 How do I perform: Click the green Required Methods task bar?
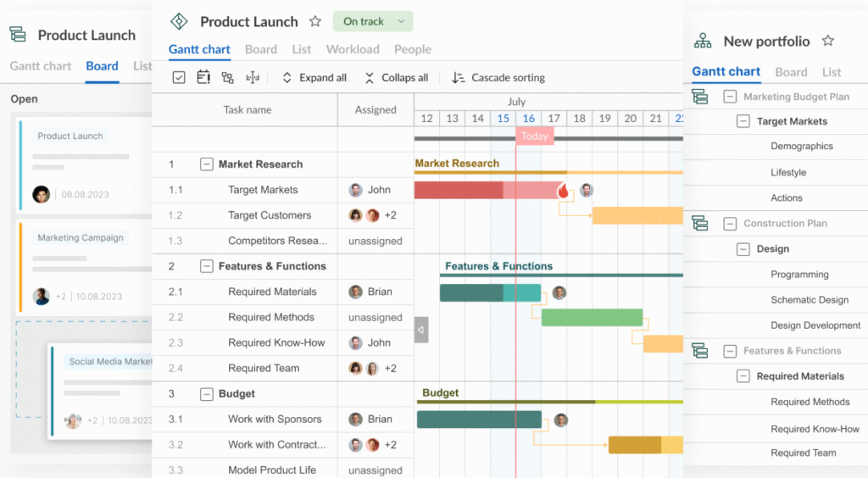point(592,318)
